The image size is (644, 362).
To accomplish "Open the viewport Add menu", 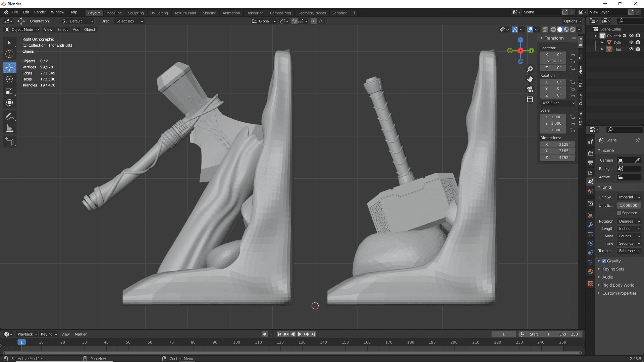I will pos(76,29).
